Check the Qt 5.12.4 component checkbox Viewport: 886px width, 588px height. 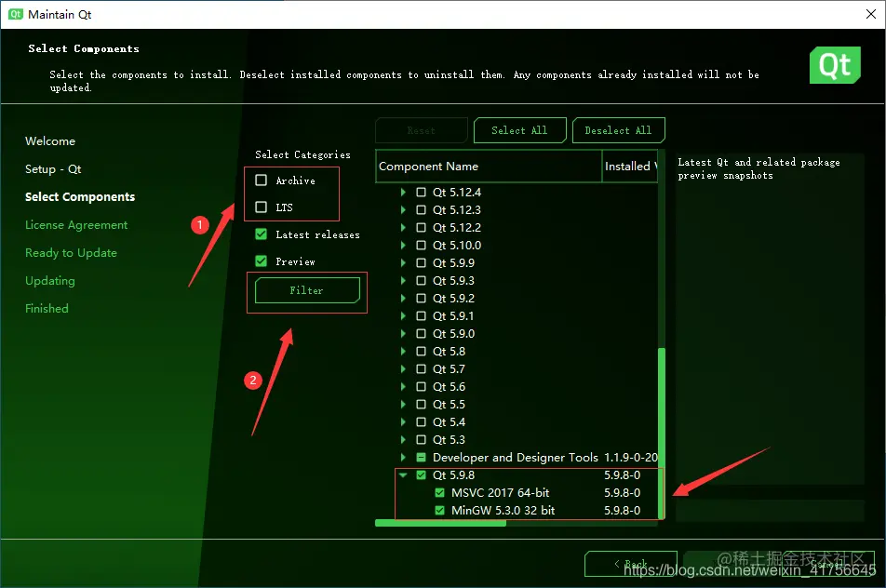(x=421, y=192)
